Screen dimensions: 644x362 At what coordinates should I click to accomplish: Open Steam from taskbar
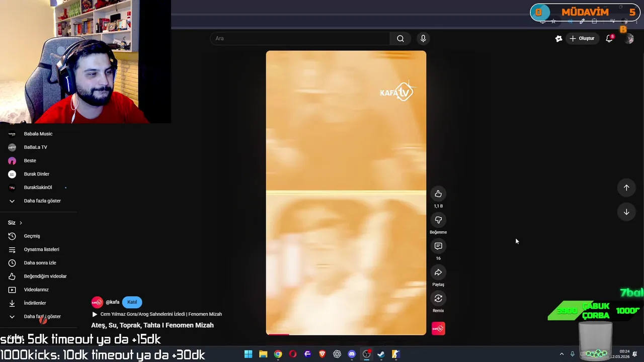(x=381, y=354)
